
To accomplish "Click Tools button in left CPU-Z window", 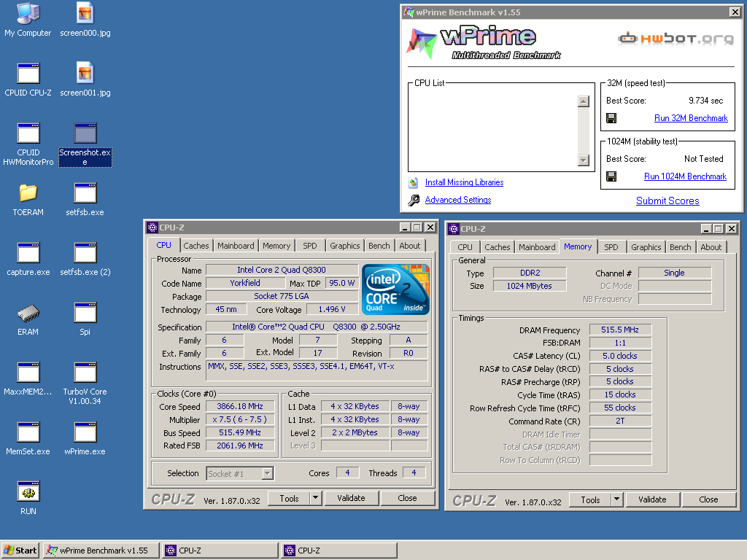I will (289, 498).
